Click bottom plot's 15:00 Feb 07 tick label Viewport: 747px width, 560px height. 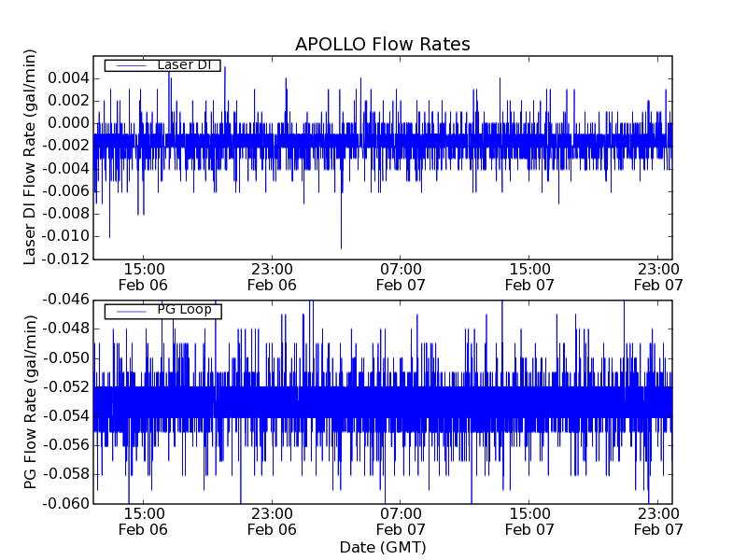click(x=529, y=521)
